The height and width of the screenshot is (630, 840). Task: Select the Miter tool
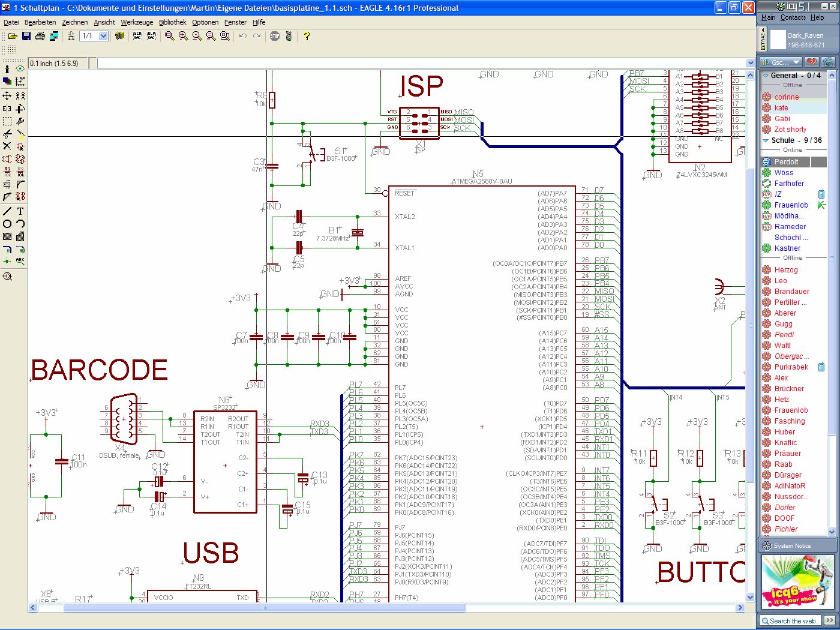coord(20,184)
